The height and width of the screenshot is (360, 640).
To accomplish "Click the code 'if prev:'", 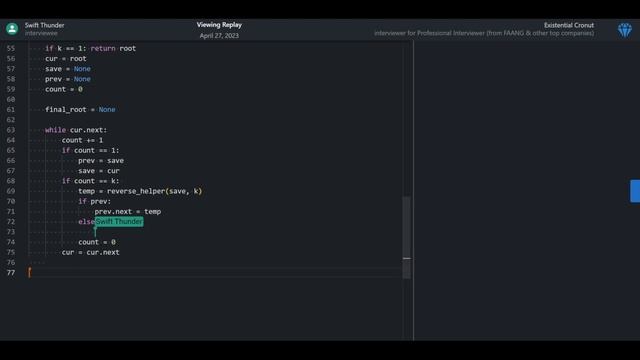I will tap(94, 201).
